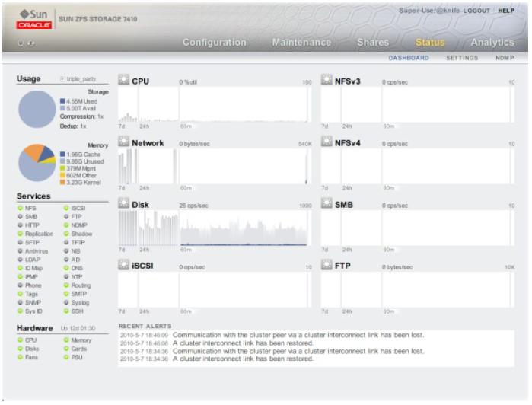The height and width of the screenshot is (405, 532).
Task: Click the Replication service status light
Action: pyautogui.click(x=20, y=234)
